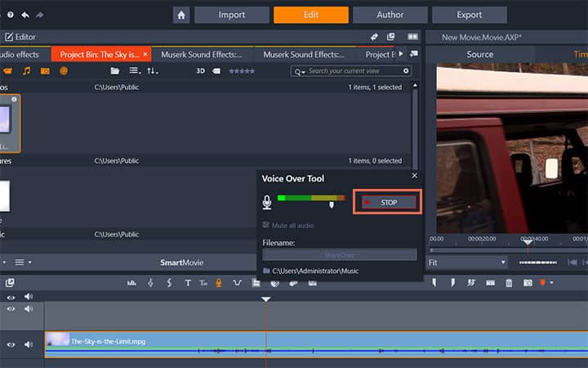
Task: Open the Fit zoom dropdown
Action: coord(467,263)
